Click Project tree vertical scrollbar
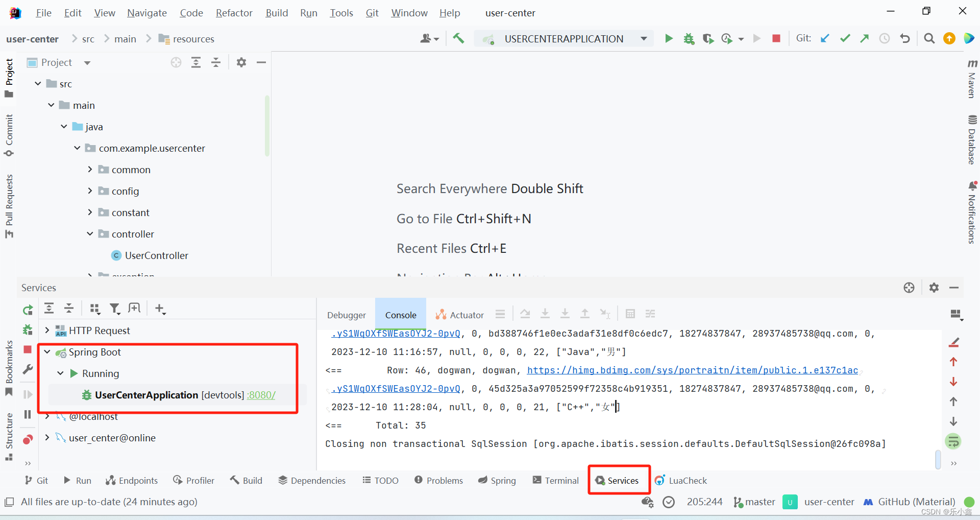This screenshot has height=520, width=980. coord(267,126)
